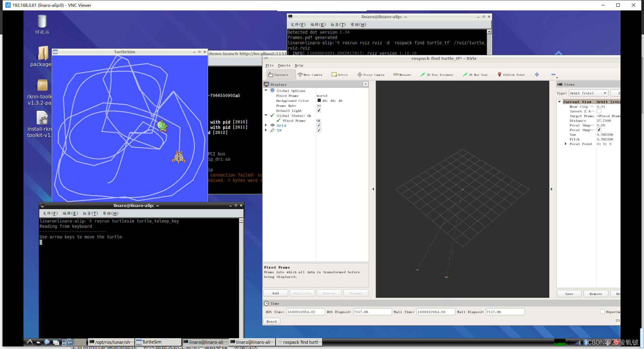Expand the Focal Point property
Viewport: 644px width, 349px height.
click(566, 144)
